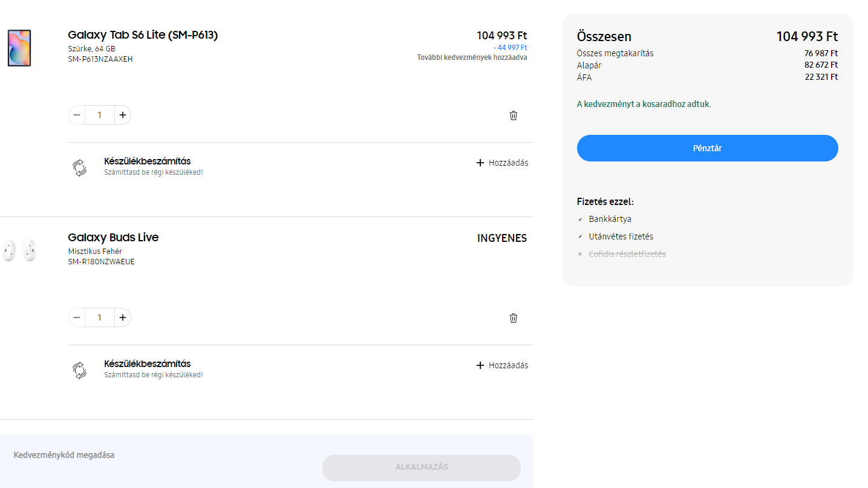
Task: Click trade-in icon under Galaxy Tab S6 Lite
Action: (79, 168)
